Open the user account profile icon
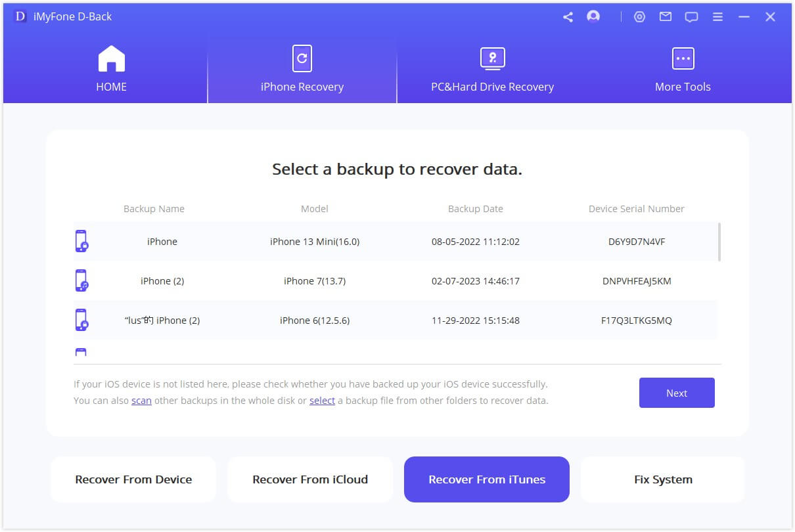795x532 pixels. pos(593,17)
